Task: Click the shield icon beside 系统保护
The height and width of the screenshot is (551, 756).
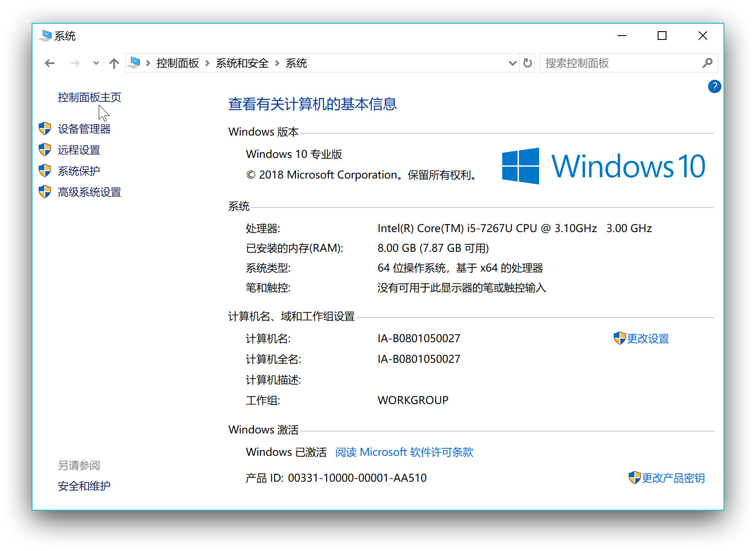Action: pos(45,171)
